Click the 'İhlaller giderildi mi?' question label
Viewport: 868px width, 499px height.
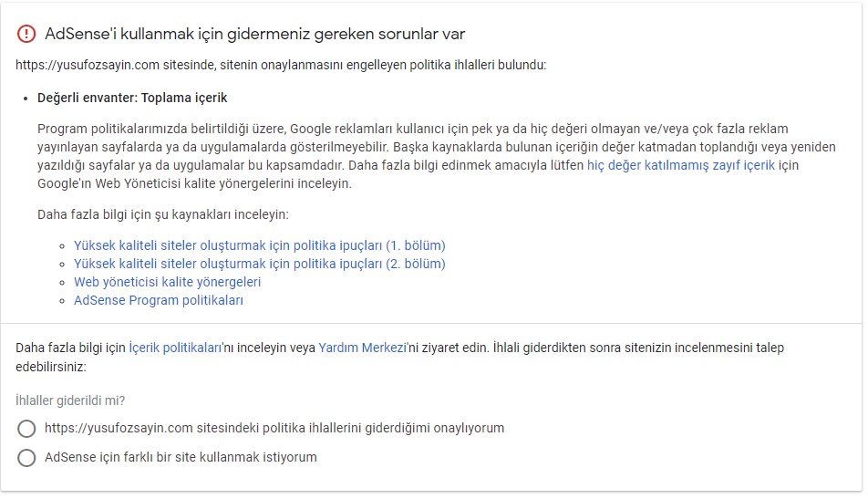70,400
